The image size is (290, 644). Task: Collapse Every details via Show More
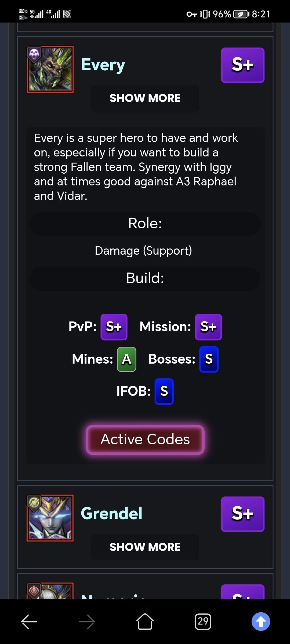coord(145,98)
